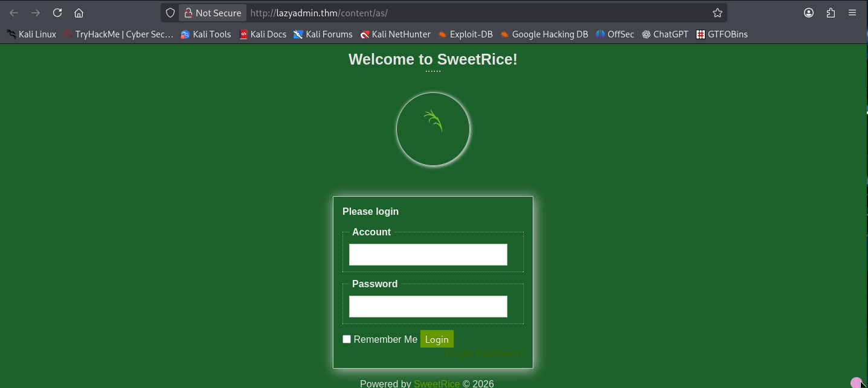
Task: Open the Exploit-DB bookmark
Action: click(465, 34)
